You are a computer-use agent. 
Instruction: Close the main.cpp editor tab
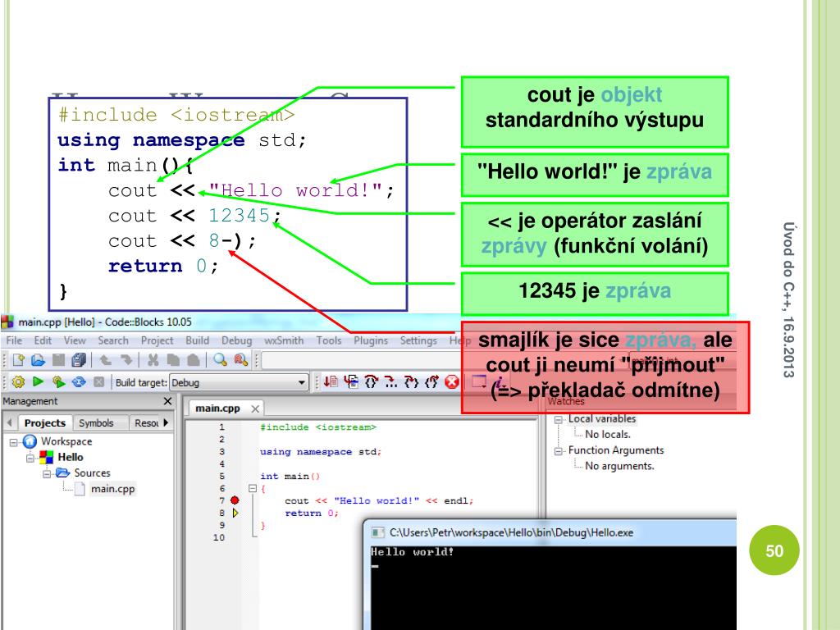click(x=255, y=409)
